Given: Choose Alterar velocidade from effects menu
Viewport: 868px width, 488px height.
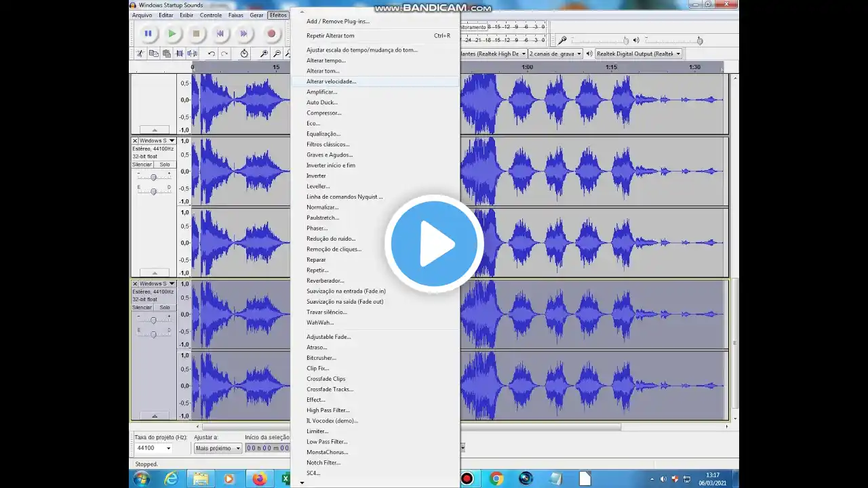Looking at the screenshot, I should [331, 81].
